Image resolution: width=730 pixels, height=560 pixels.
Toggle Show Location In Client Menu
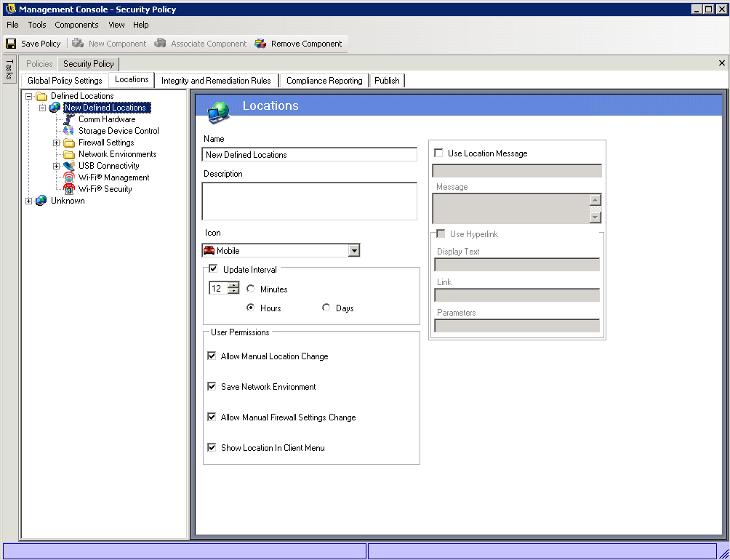click(x=212, y=447)
